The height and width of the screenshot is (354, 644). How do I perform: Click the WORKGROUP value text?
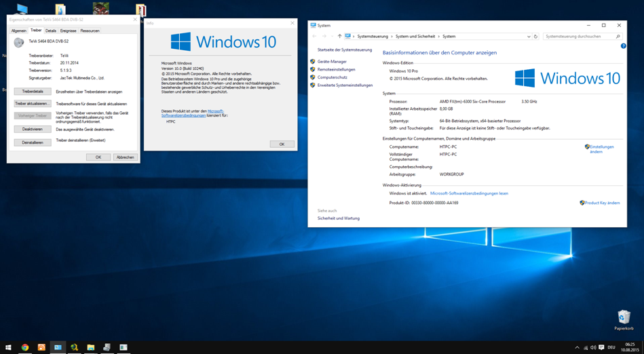click(452, 174)
